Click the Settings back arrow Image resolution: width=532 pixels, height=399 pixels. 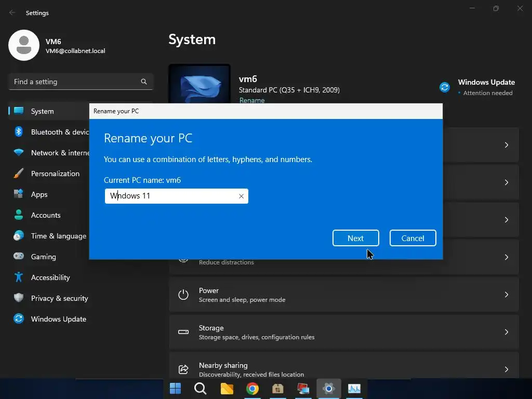click(x=12, y=12)
